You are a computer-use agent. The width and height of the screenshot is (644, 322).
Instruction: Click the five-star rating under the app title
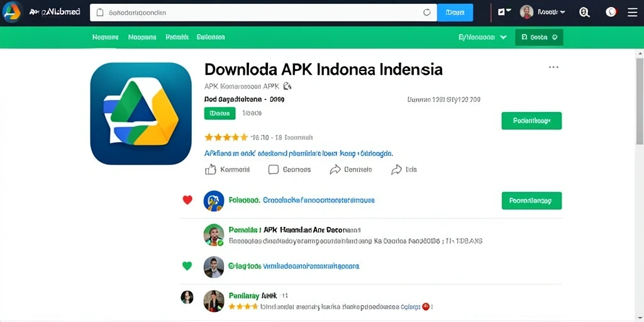[x=226, y=137]
